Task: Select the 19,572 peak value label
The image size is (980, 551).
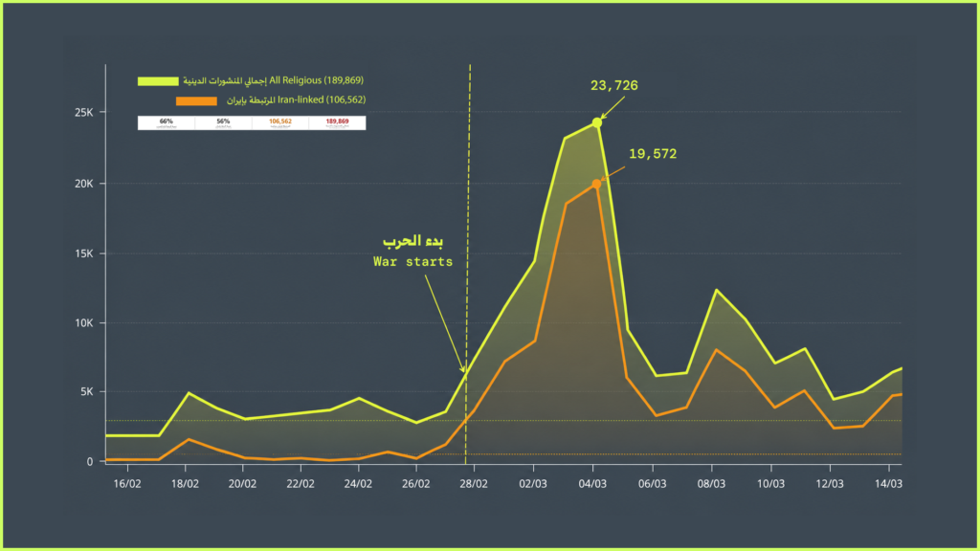Action: (653, 154)
